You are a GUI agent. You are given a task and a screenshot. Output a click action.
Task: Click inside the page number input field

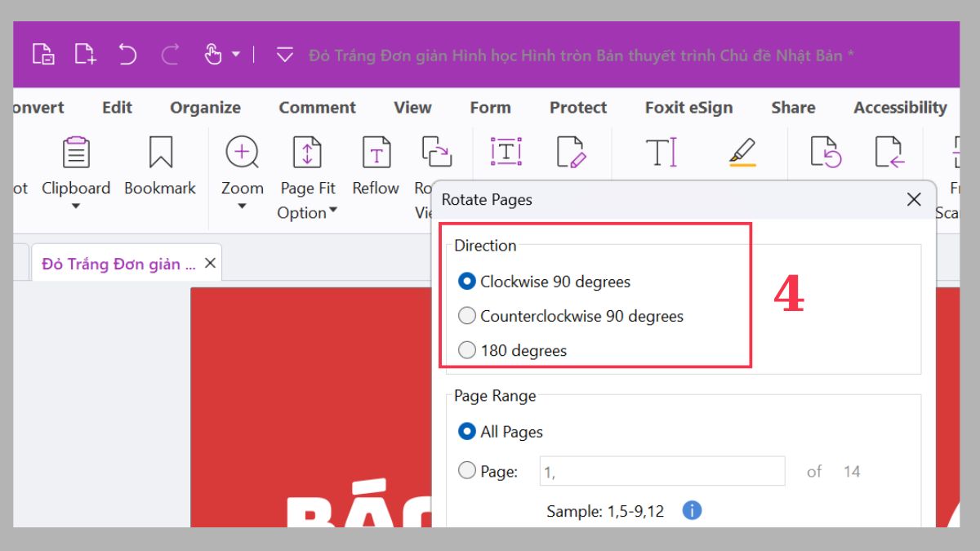661,470
